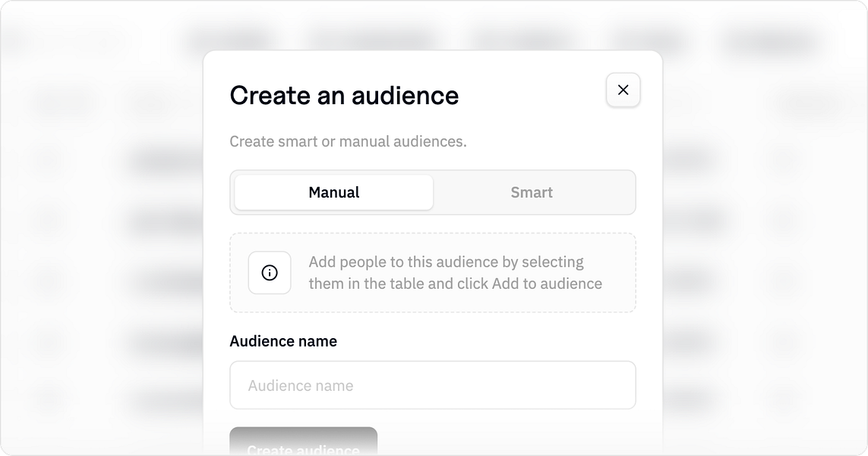
Task: Focus the Audience name input field
Action: click(x=433, y=385)
